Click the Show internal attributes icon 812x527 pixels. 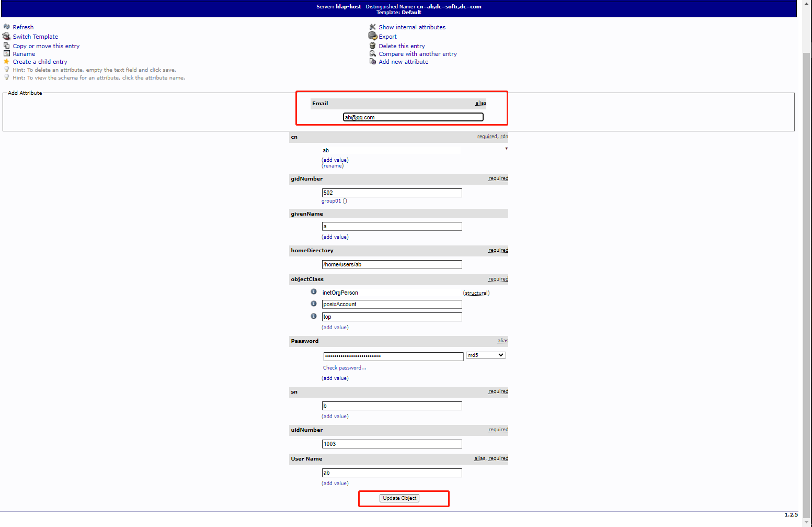point(372,27)
